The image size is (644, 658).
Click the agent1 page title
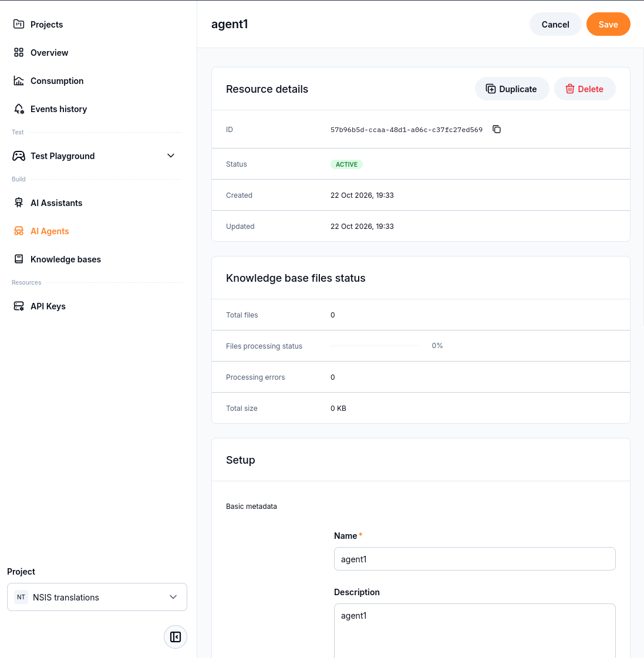(x=230, y=24)
